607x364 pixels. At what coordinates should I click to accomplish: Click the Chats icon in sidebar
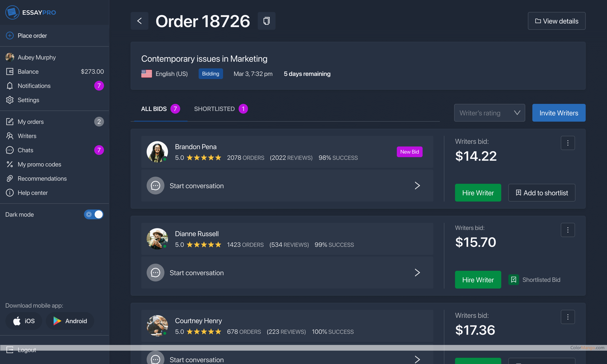coord(9,150)
